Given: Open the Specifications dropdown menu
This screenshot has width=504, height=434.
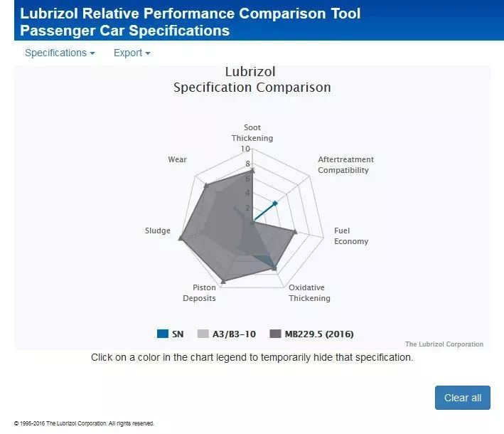Looking at the screenshot, I should coord(59,53).
